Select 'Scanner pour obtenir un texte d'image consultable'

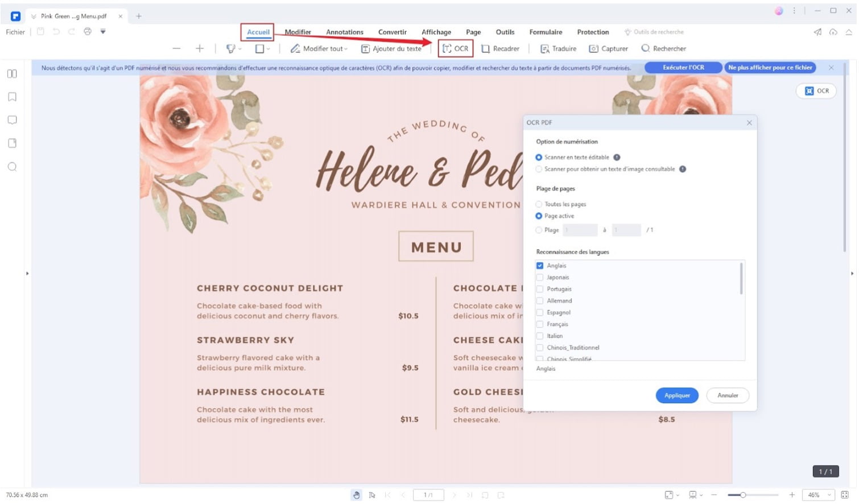point(538,169)
